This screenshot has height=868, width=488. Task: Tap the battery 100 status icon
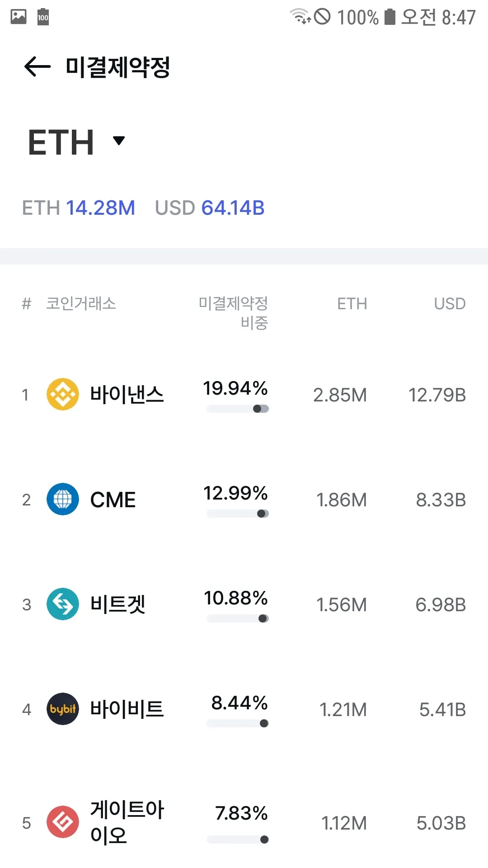43,17
